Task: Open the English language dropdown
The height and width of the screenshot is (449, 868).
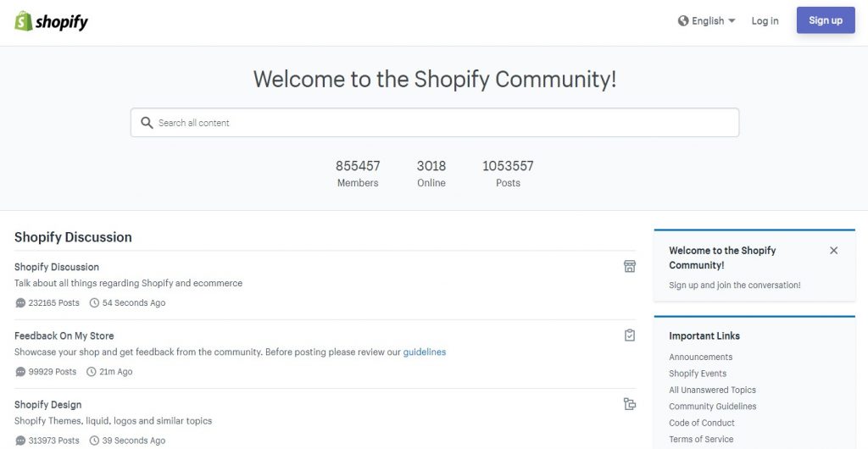Action: pyautogui.click(x=707, y=20)
